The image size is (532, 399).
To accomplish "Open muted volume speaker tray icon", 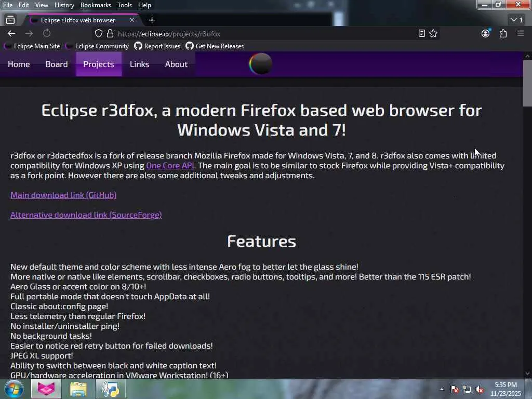I will (480, 390).
